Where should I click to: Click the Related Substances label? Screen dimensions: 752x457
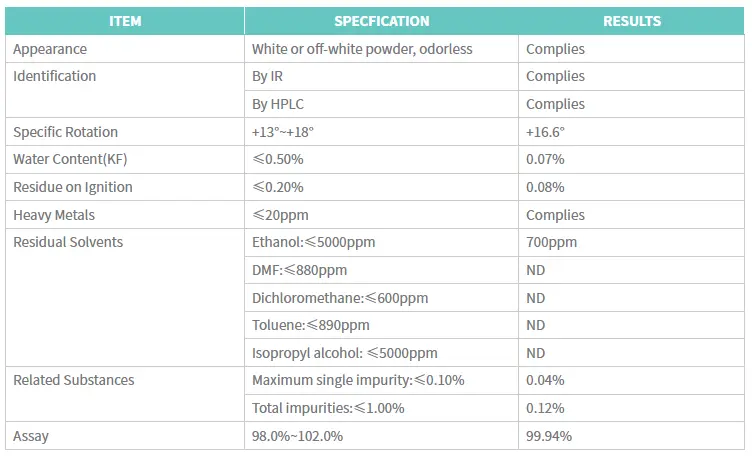74,380
